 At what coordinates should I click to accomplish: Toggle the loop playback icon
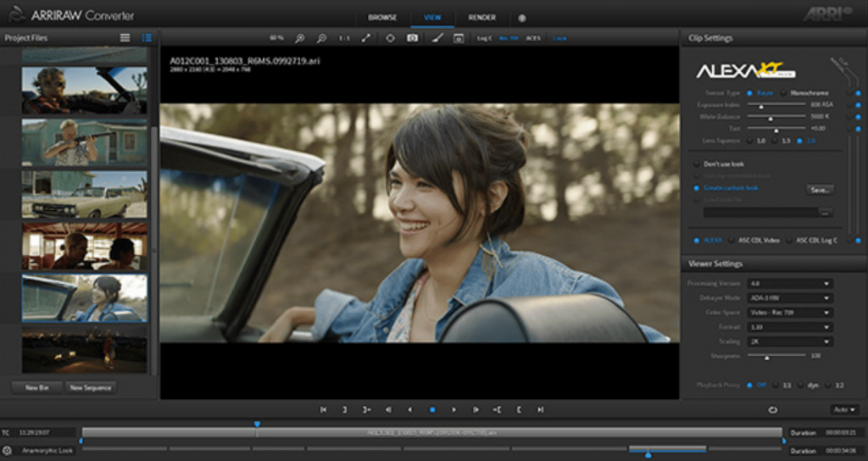773,409
